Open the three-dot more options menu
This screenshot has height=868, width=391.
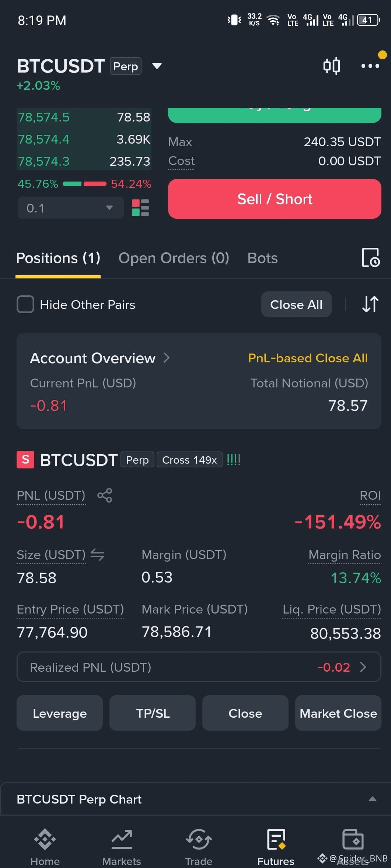pos(370,66)
